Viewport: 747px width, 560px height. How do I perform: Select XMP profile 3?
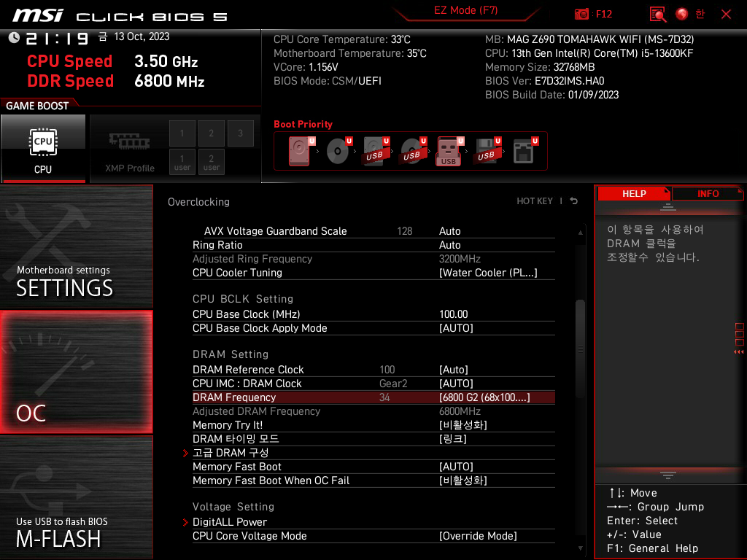pyautogui.click(x=240, y=133)
